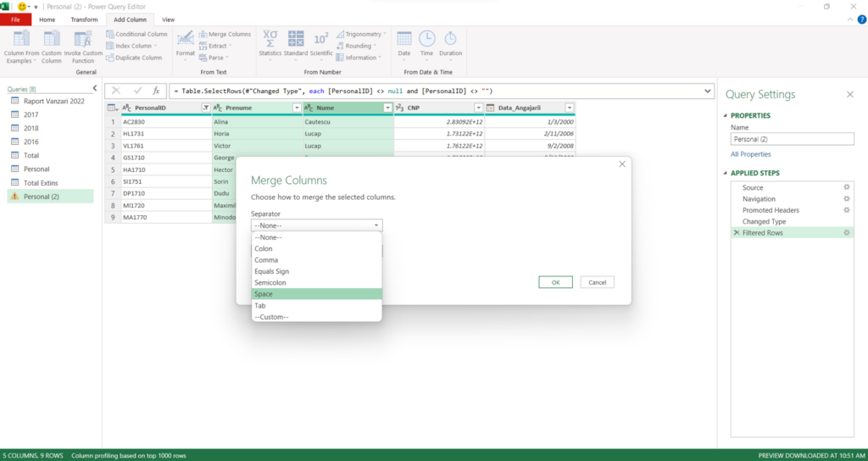Click Duplicate Column in ribbon

click(134, 58)
